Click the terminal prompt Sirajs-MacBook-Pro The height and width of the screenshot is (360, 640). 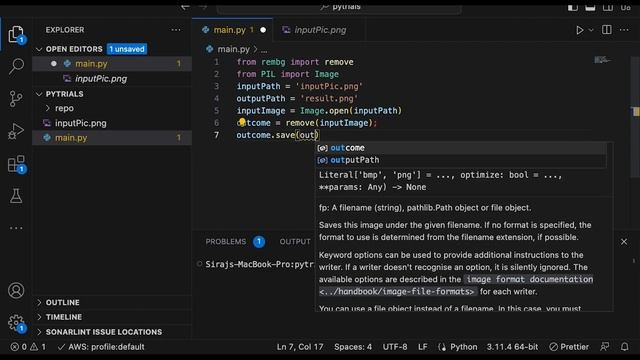point(259,264)
